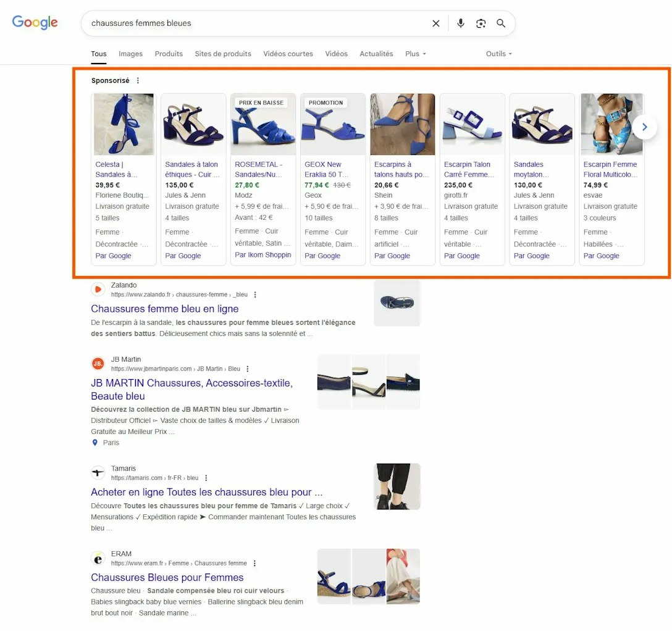The width and height of the screenshot is (672, 631).
Task: Open three-dot menu beside the ERAM URL
Action: pos(254,563)
